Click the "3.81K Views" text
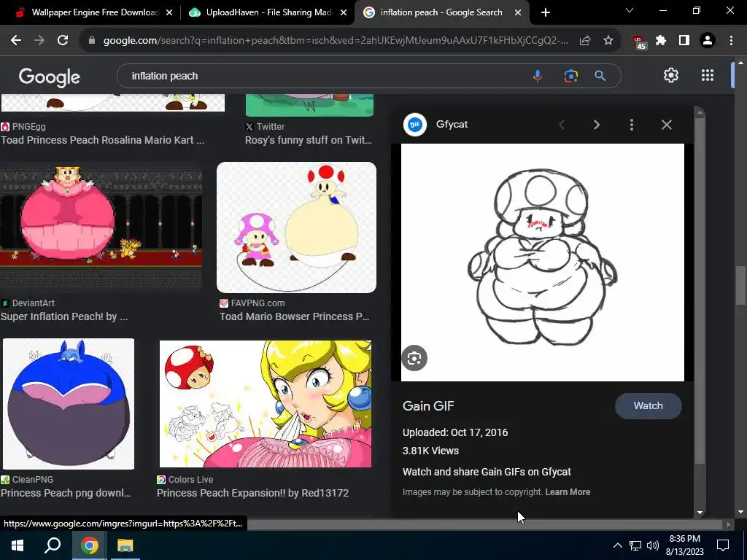Viewport: 747px width, 560px height. (430, 451)
